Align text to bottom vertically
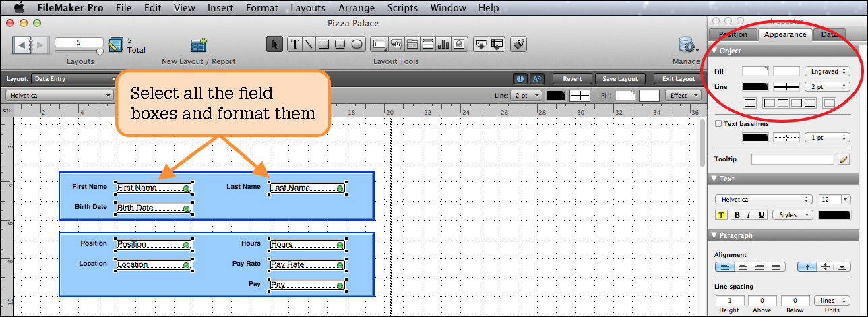 (x=842, y=267)
